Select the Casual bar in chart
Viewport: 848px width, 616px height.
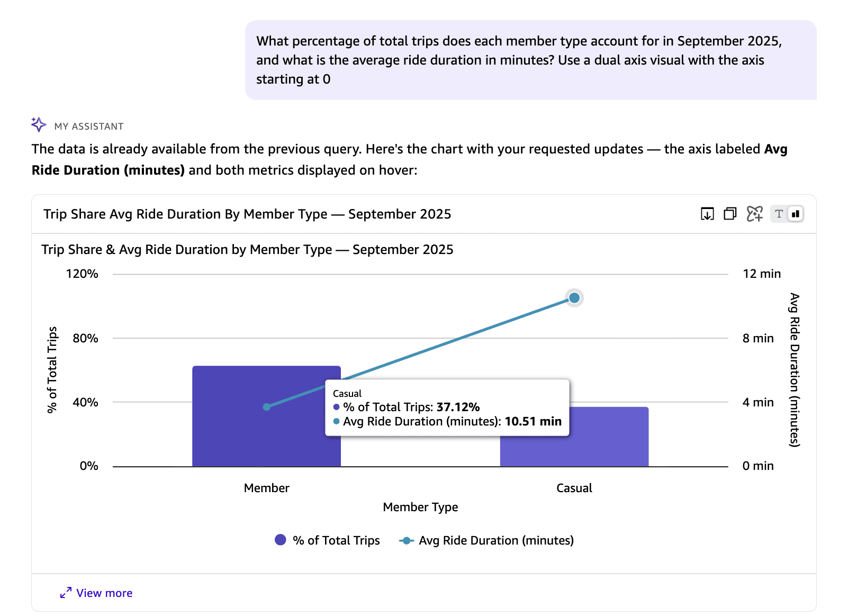pyautogui.click(x=574, y=437)
